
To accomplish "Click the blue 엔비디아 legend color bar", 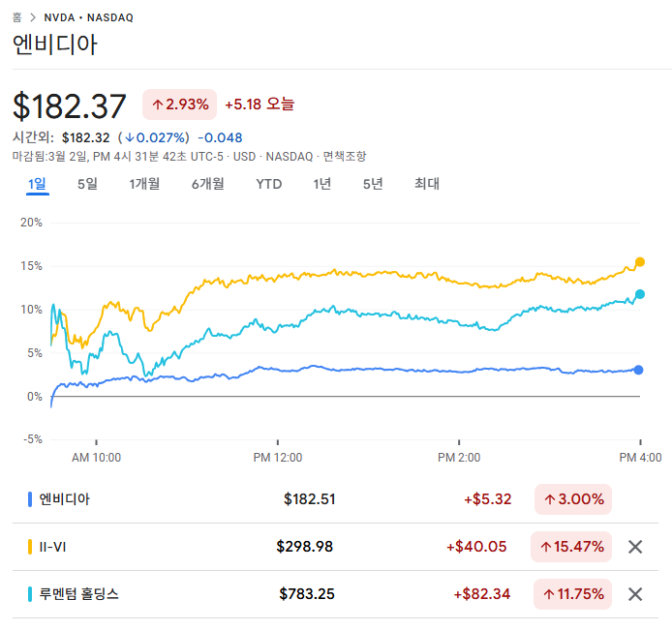I will tap(31, 499).
